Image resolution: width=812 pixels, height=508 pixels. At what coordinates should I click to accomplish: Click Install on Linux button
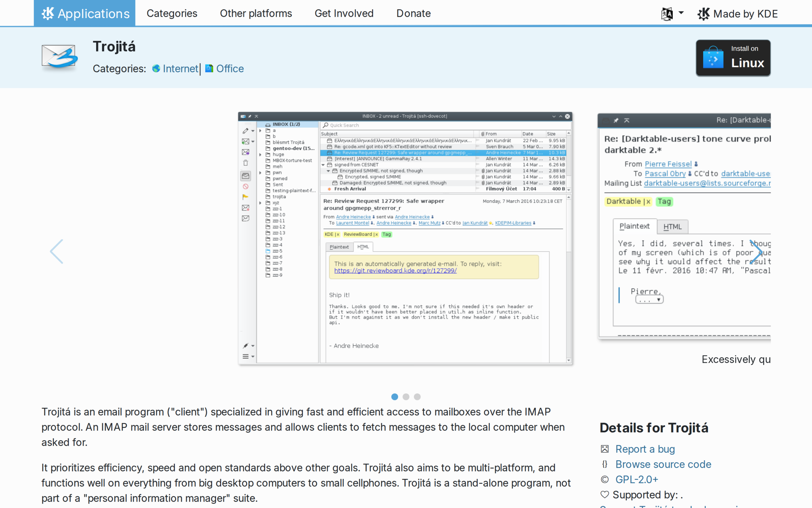(733, 58)
